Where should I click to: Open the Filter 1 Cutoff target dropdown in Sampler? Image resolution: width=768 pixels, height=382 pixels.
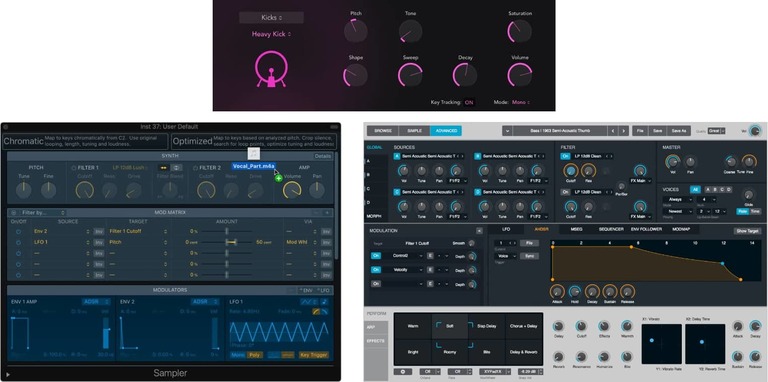point(138,231)
